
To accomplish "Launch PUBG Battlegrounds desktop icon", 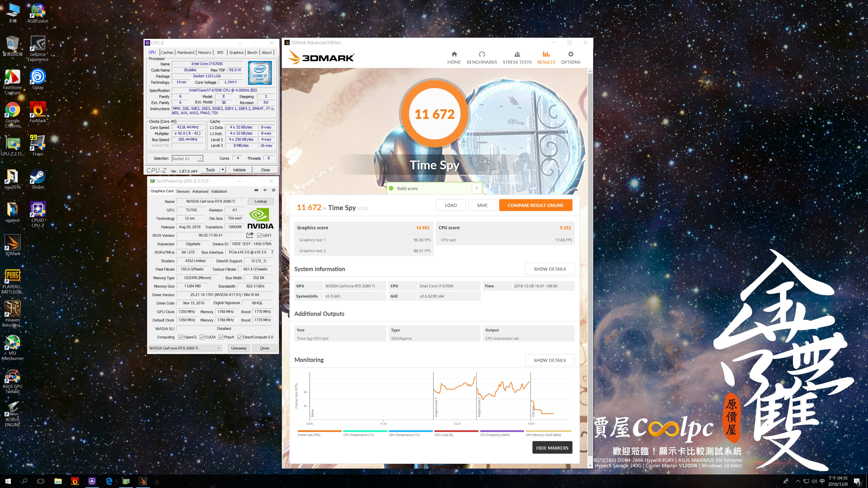I will coord(12,281).
